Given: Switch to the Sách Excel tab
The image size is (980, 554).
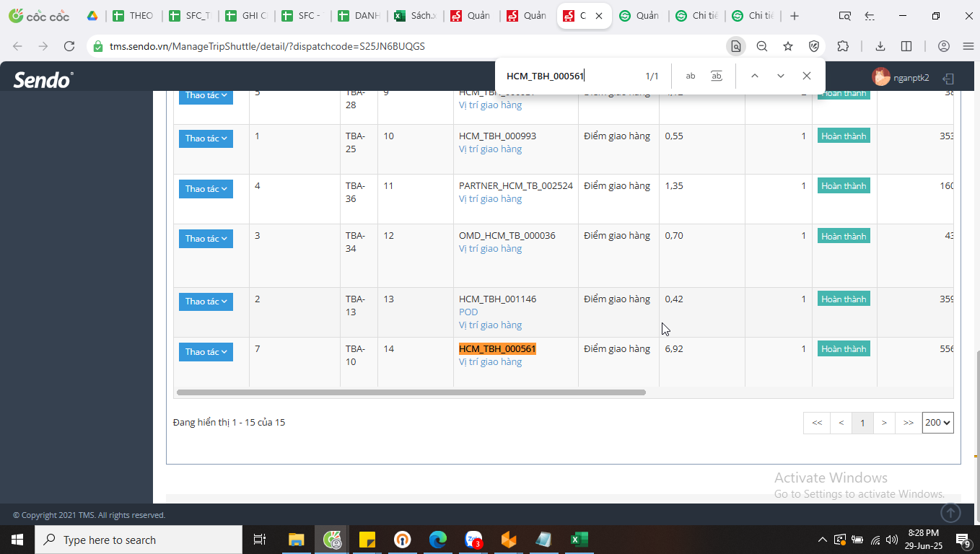Looking at the screenshot, I should tap(414, 16).
